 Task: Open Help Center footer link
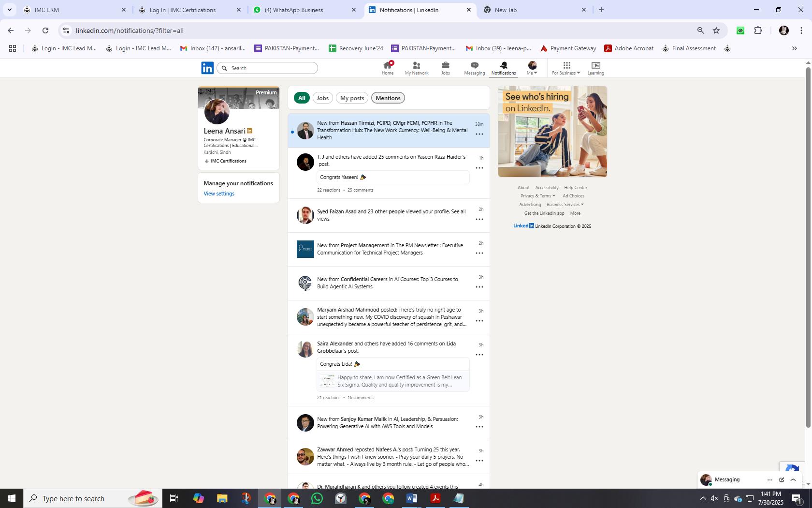[575, 188]
